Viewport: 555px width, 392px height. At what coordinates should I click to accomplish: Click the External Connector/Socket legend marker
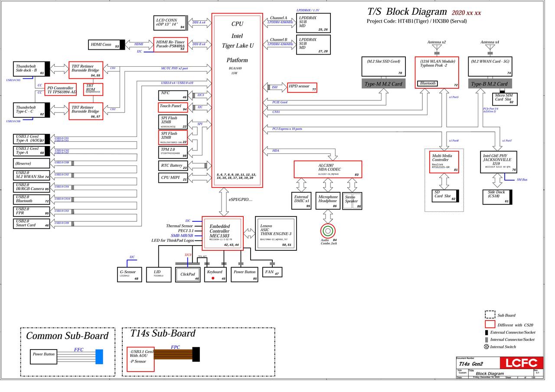[486, 332]
